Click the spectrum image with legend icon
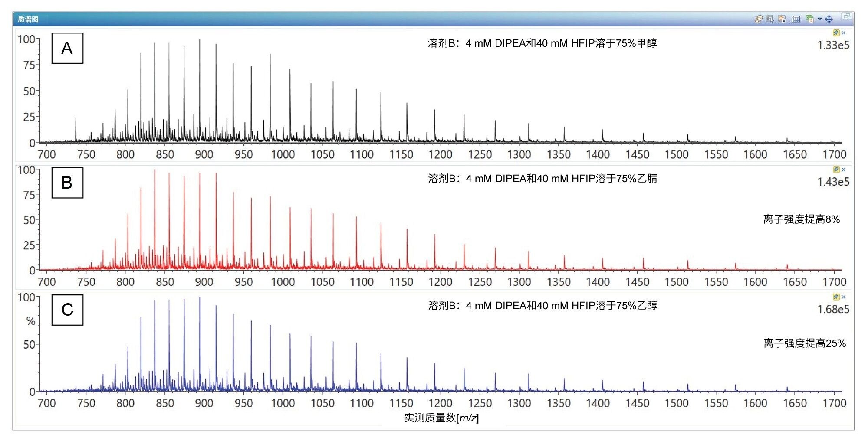This screenshot has width=868, height=441. tap(782, 19)
